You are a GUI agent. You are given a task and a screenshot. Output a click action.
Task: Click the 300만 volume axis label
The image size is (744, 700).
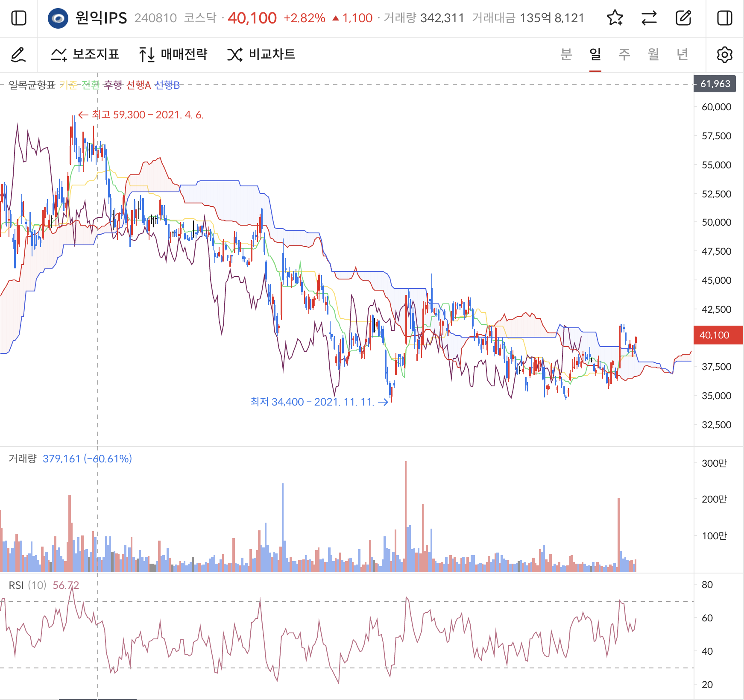pyautogui.click(x=714, y=463)
